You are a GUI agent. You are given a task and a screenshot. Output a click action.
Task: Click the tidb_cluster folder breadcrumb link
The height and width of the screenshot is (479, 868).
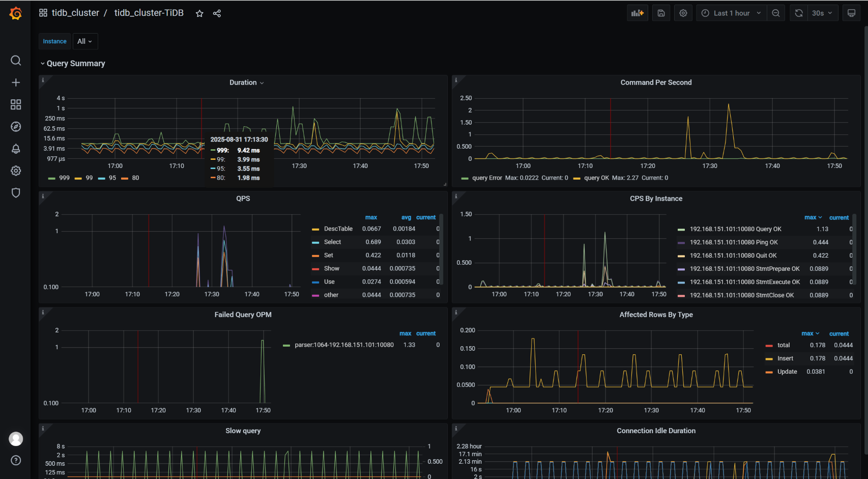75,13
